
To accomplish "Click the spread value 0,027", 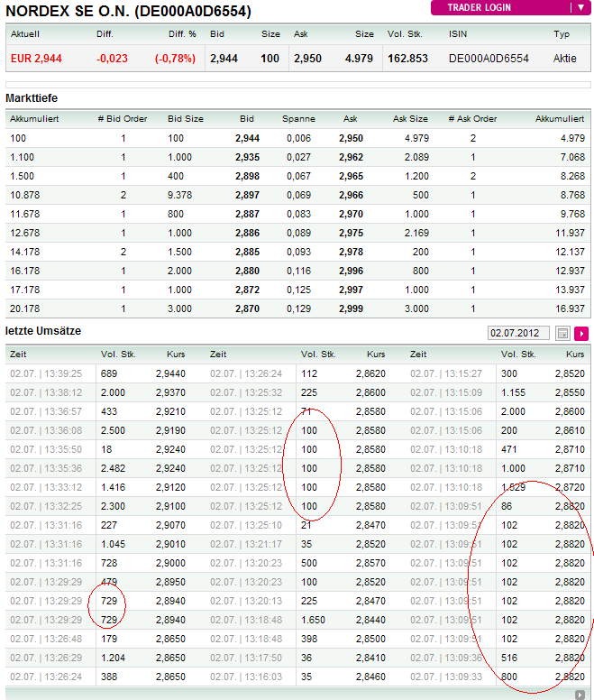I will tap(298, 157).
